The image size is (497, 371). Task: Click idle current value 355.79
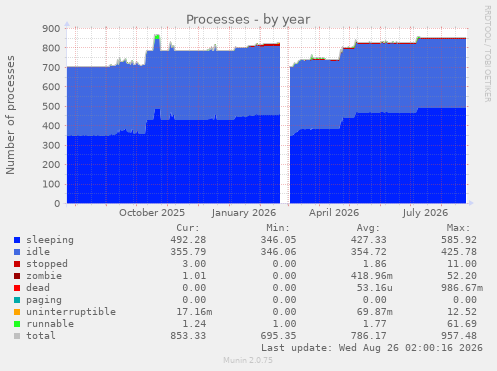(x=188, y=252)
